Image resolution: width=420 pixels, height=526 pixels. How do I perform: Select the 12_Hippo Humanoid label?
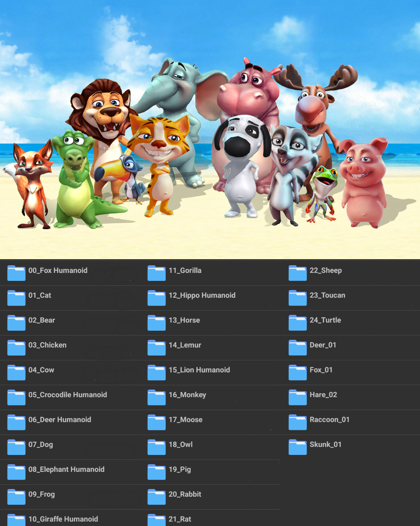pyautogui.click(x=202, y=295)
